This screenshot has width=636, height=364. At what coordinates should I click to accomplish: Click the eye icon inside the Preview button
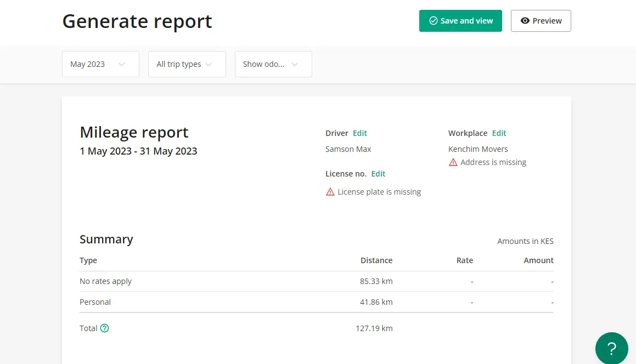point(525,20)
